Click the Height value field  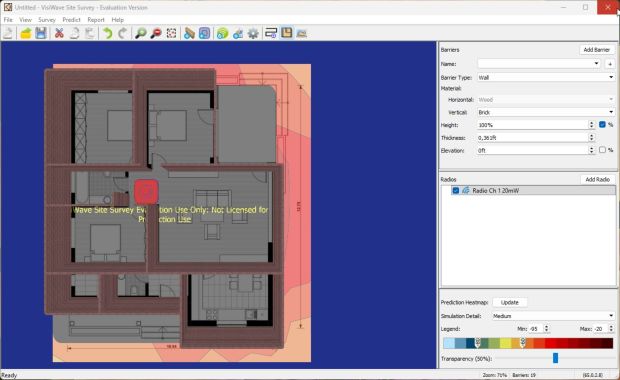(533, 125)
